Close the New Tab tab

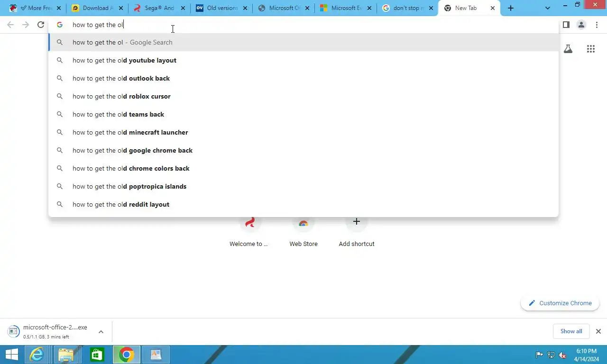pos(493,8)
